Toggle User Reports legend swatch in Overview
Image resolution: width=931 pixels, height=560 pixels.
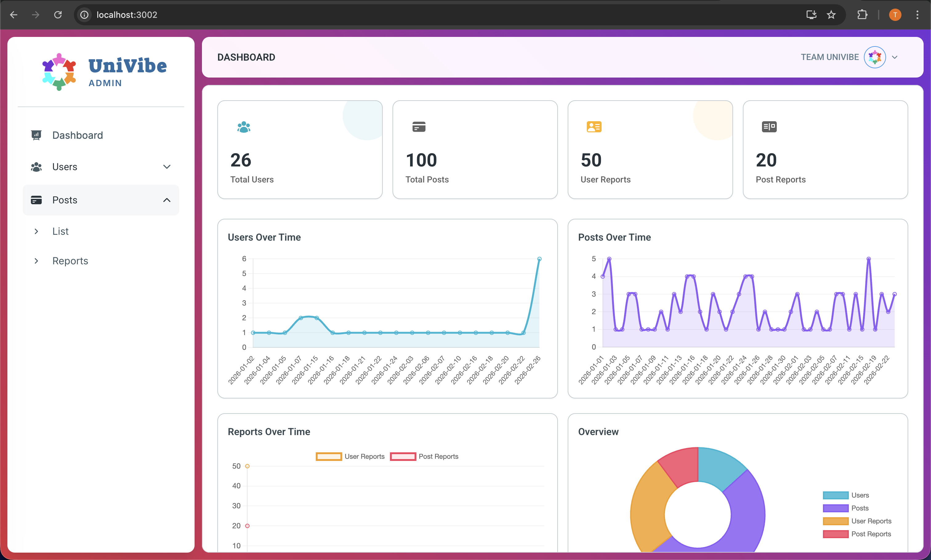(836, 521)
